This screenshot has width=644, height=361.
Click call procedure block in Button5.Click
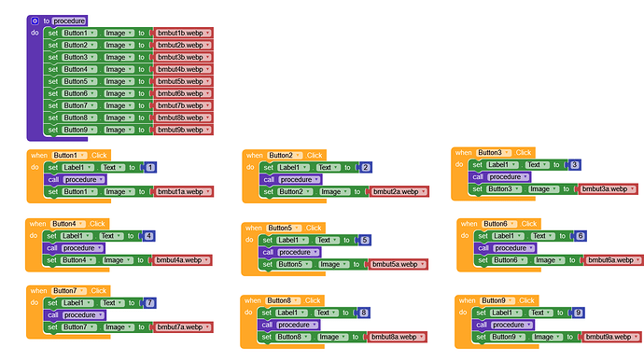point(290,252)
